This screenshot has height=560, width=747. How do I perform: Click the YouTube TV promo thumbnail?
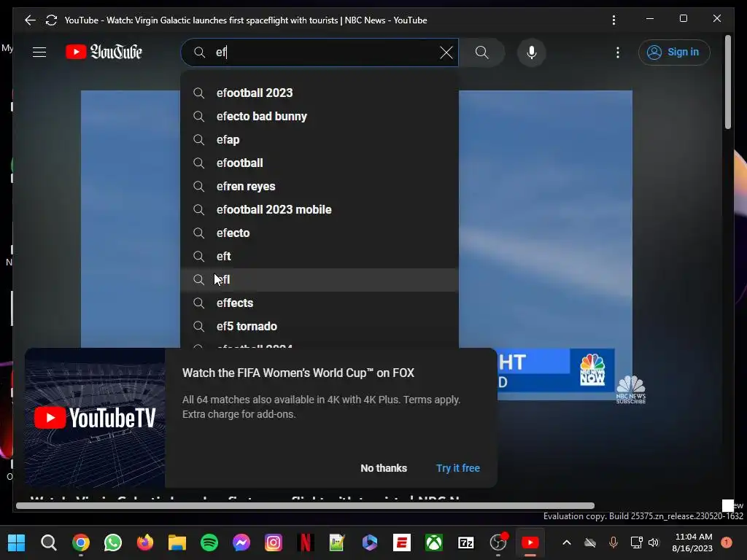coord(95,418)
